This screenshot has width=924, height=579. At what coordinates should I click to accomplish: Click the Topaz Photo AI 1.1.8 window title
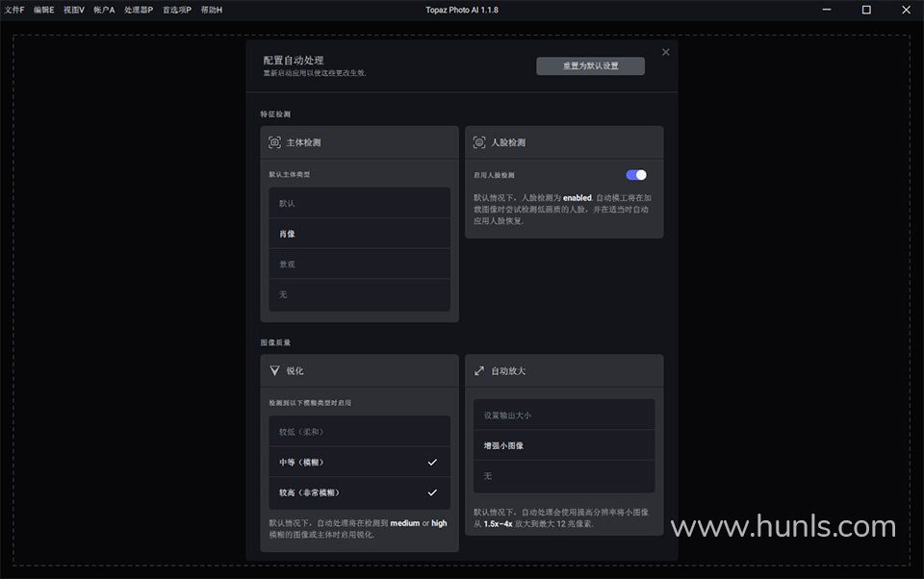click(462, 10)
